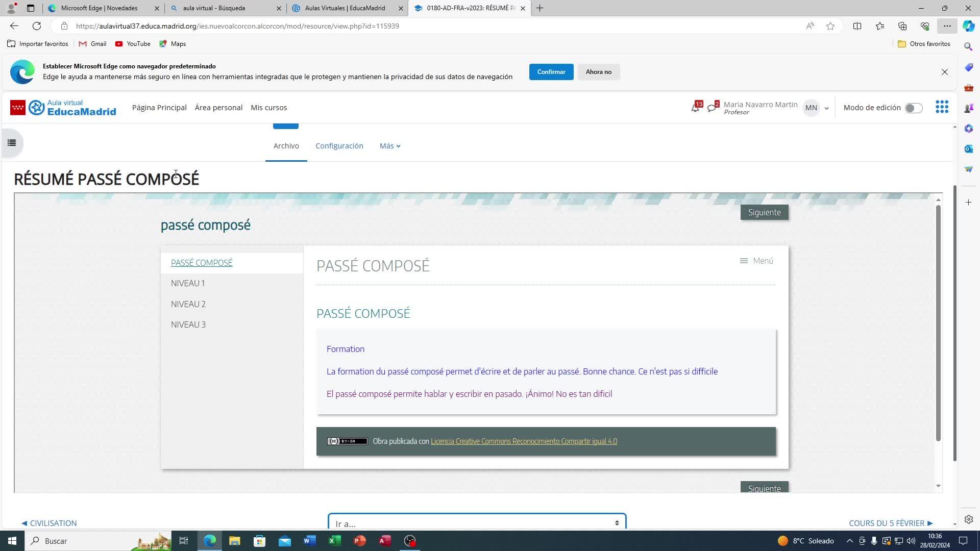Select NIVEAU 2 in the sidebar
The image size is (980, 551).
coord(188,304)
